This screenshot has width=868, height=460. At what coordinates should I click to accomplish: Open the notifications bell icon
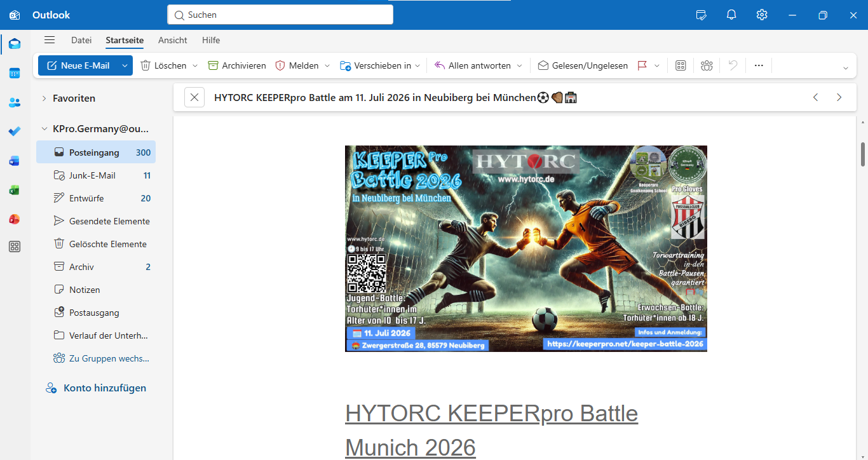pos(731,15)
